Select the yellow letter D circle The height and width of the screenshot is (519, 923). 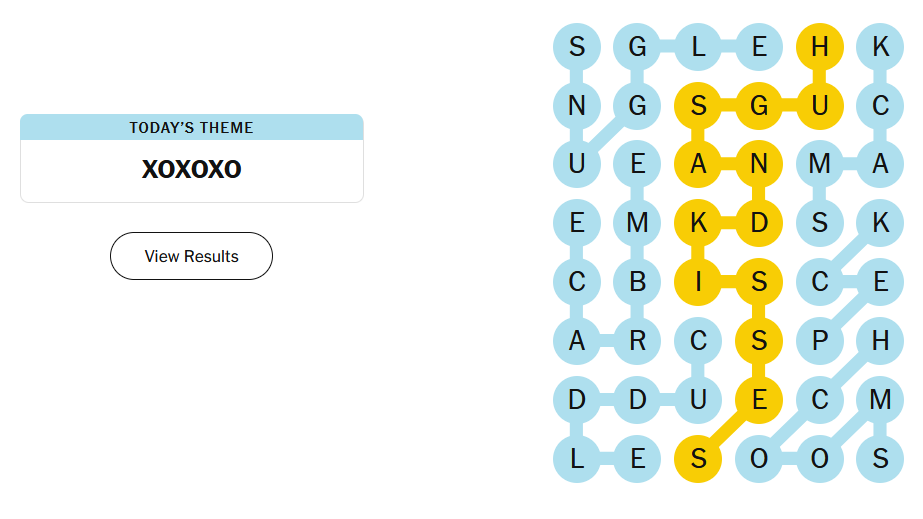coord(759,223)
